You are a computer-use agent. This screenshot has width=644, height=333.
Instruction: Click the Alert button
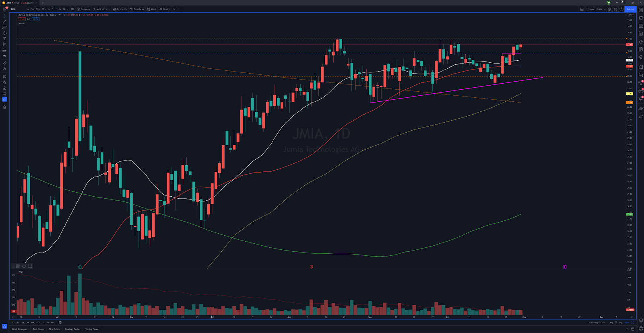point(151,9)
